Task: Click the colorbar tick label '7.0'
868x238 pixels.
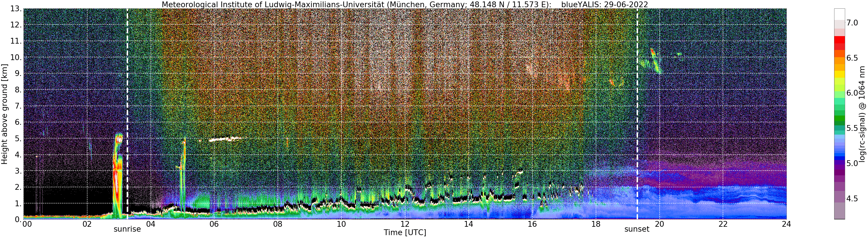Action: pyautogui.click(x=852, y=23)
